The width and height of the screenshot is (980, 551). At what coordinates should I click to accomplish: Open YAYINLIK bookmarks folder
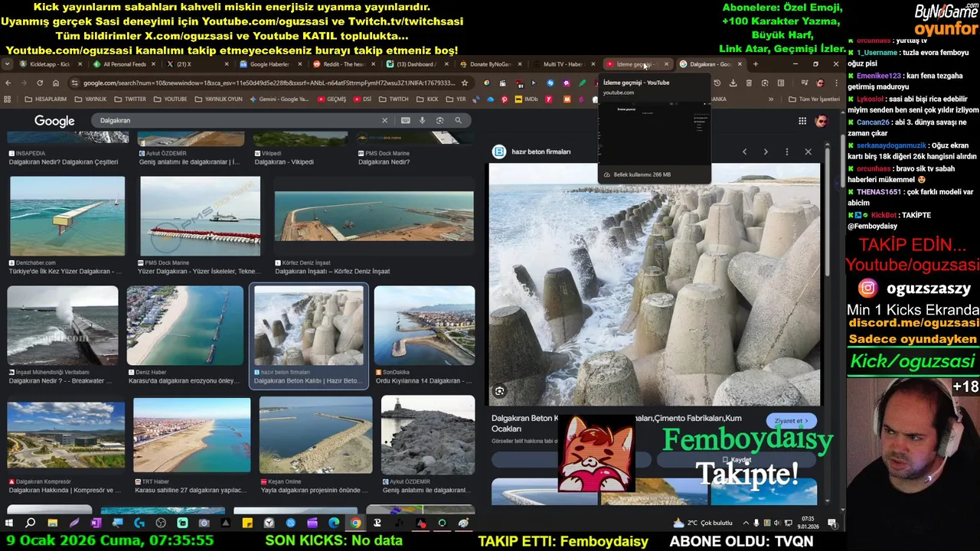click(90, 99)
